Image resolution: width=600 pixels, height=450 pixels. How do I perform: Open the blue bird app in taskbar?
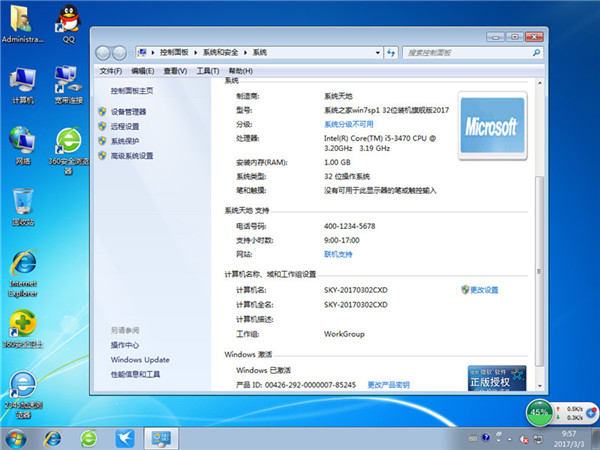(x=125, y=439)
